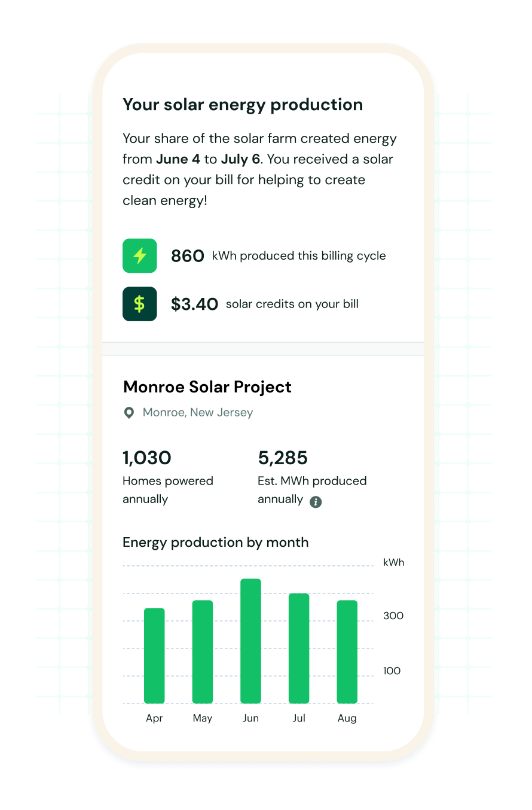
Task: Click the green lightning bolt icon
Action: click(139, 256)
